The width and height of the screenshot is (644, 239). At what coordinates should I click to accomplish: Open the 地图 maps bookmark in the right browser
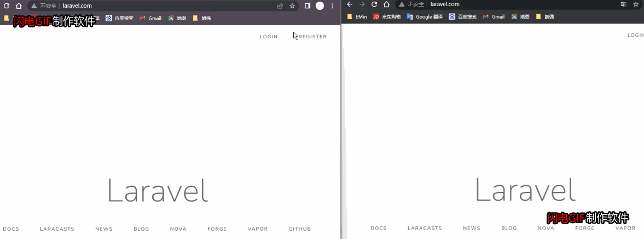coord(520,16)
